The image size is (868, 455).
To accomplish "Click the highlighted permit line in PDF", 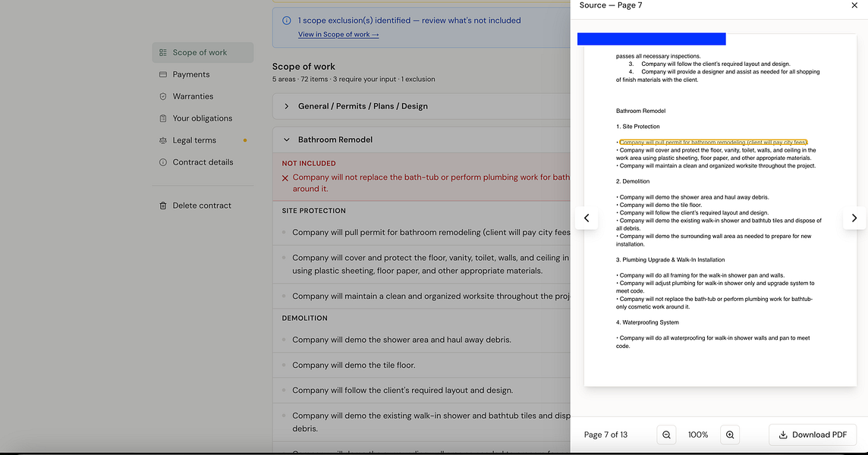I will tap(713, 143).
